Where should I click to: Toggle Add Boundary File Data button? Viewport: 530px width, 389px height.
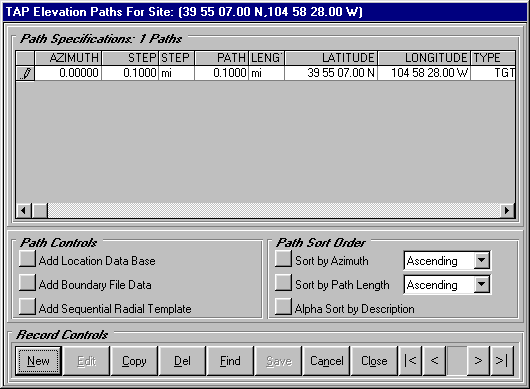(27, 283)
